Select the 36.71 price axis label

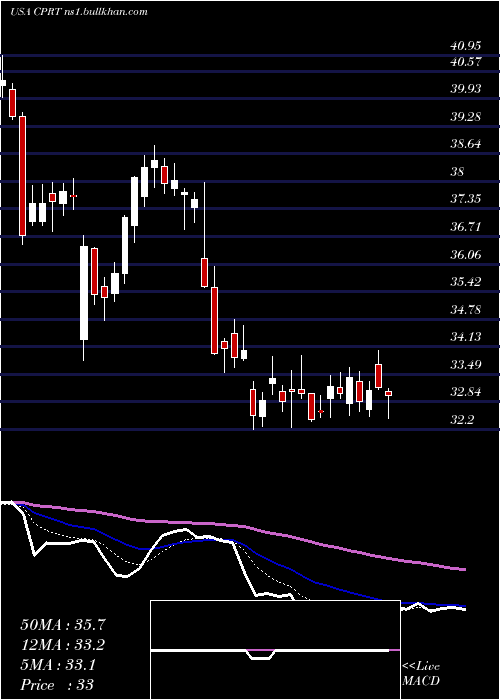pos(465,227)
